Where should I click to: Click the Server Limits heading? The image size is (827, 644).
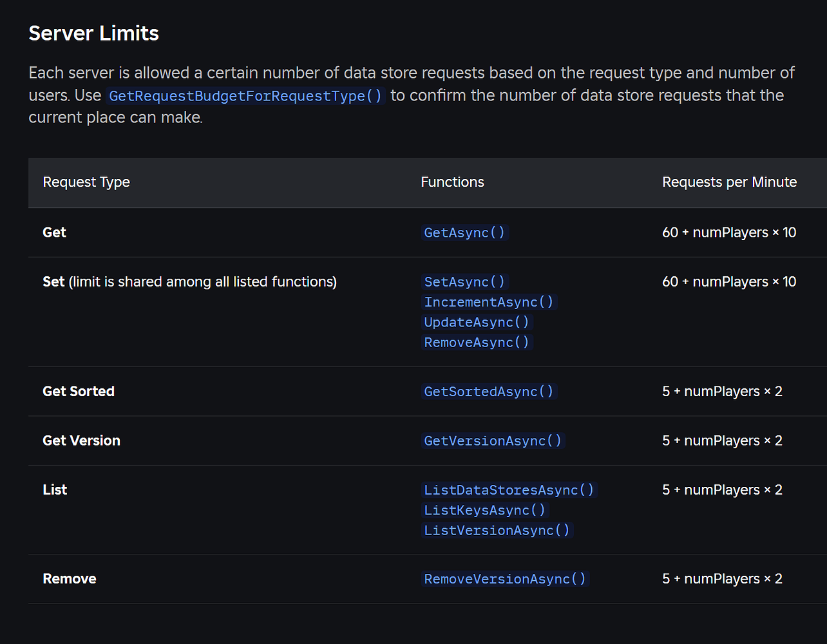93,33
